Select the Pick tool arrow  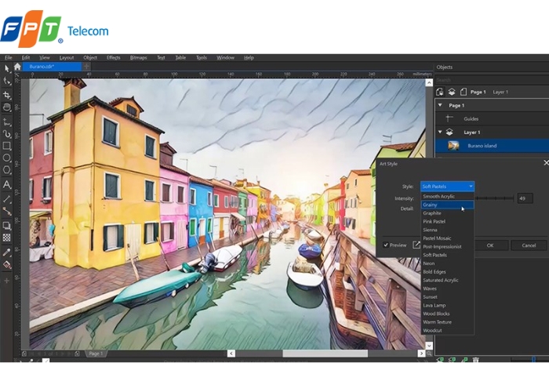pos(6,68)
